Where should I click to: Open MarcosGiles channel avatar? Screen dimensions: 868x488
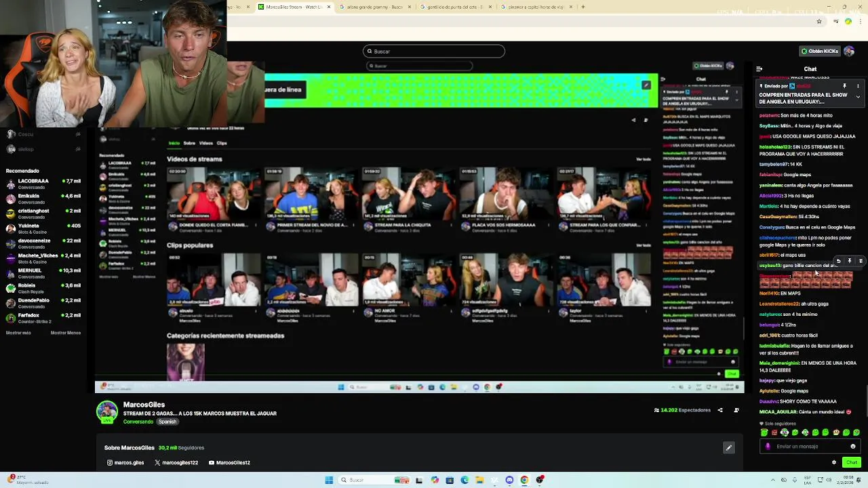107,412
